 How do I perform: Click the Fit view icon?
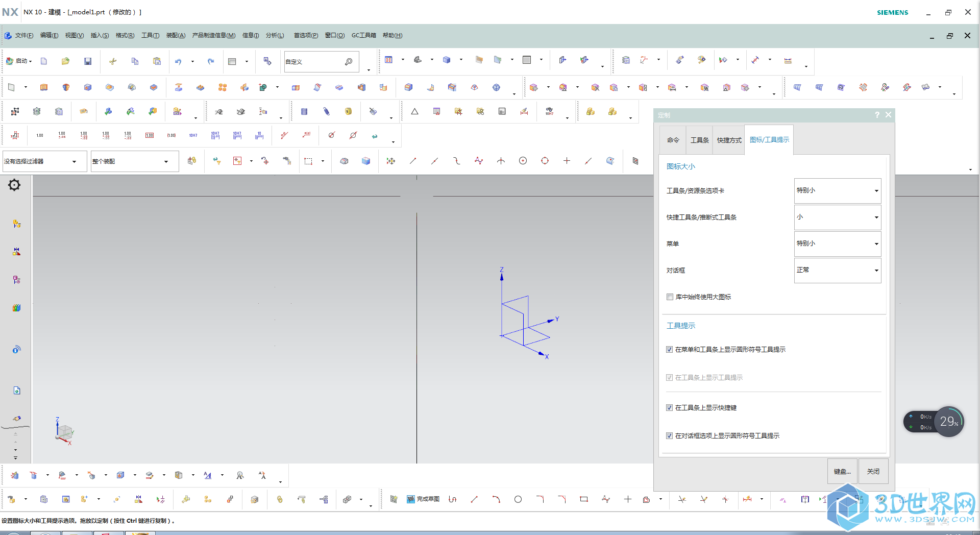388,60
